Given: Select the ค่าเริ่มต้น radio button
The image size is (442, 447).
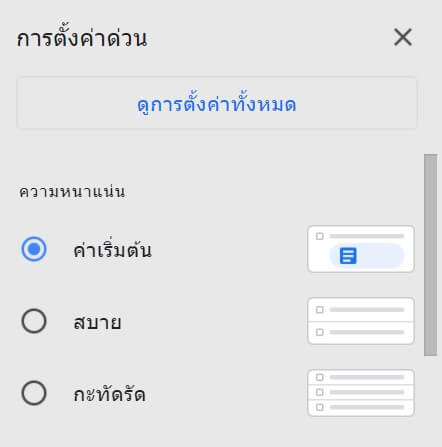Looking at the screenshot, I should tap(34, 249).
